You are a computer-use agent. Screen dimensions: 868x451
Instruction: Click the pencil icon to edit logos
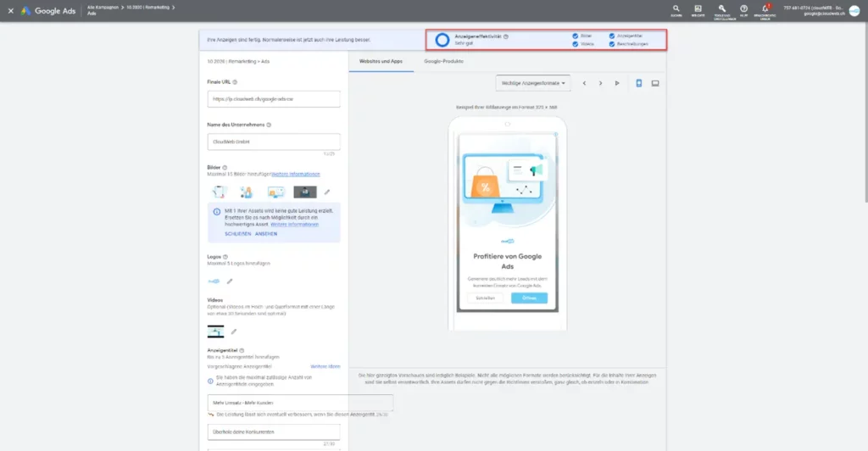click(229, 281)
